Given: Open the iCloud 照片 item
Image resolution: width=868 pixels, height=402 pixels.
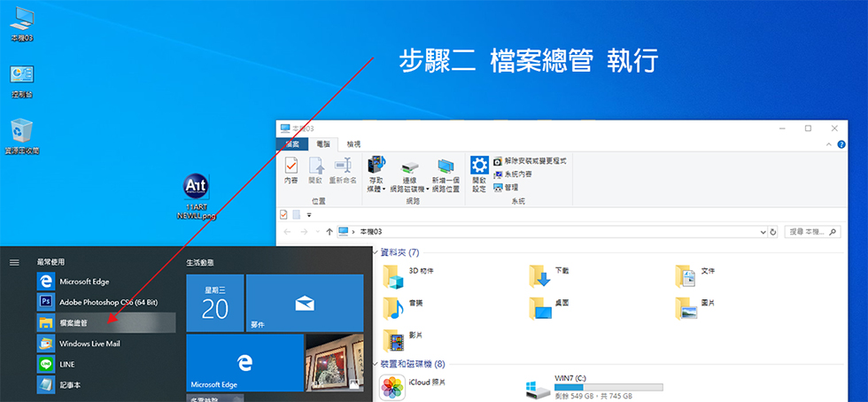Looking at the screenshot, I should pyautogui.click(x=393, y=387).
